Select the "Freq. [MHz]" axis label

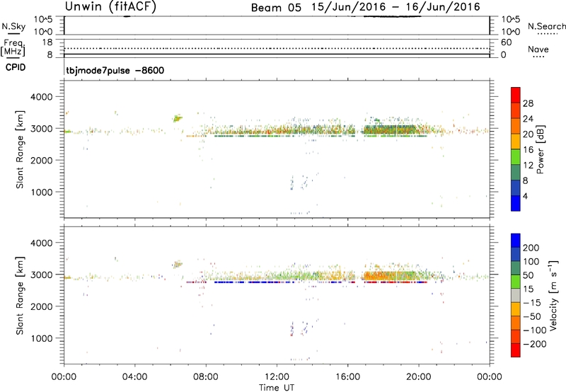click(13, 47)
